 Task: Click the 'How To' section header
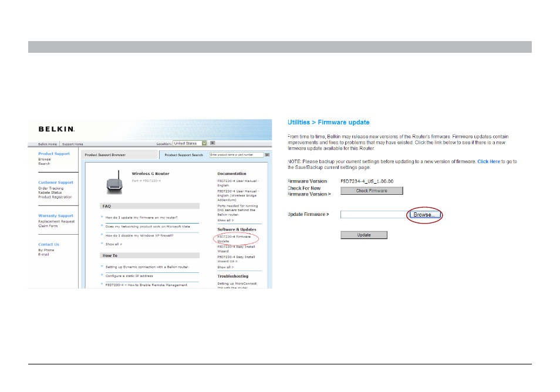[x=150, y=256]
